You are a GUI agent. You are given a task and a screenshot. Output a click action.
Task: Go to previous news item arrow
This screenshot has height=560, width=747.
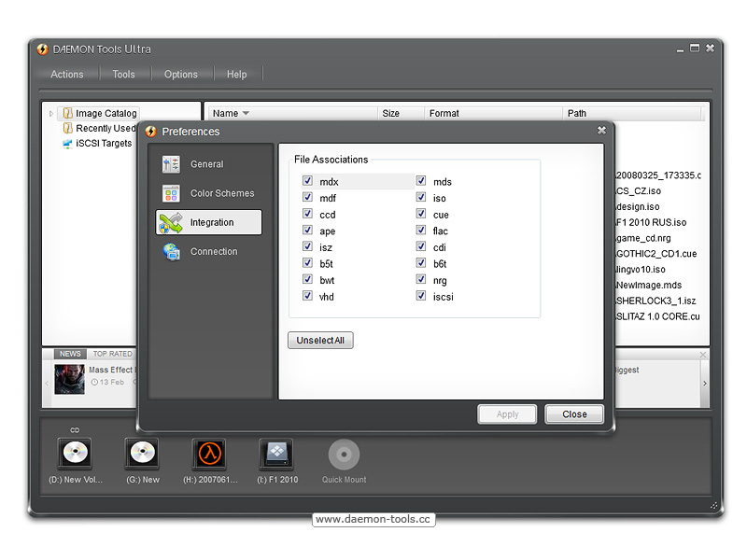pyautogui.click(x=47, y=384)
